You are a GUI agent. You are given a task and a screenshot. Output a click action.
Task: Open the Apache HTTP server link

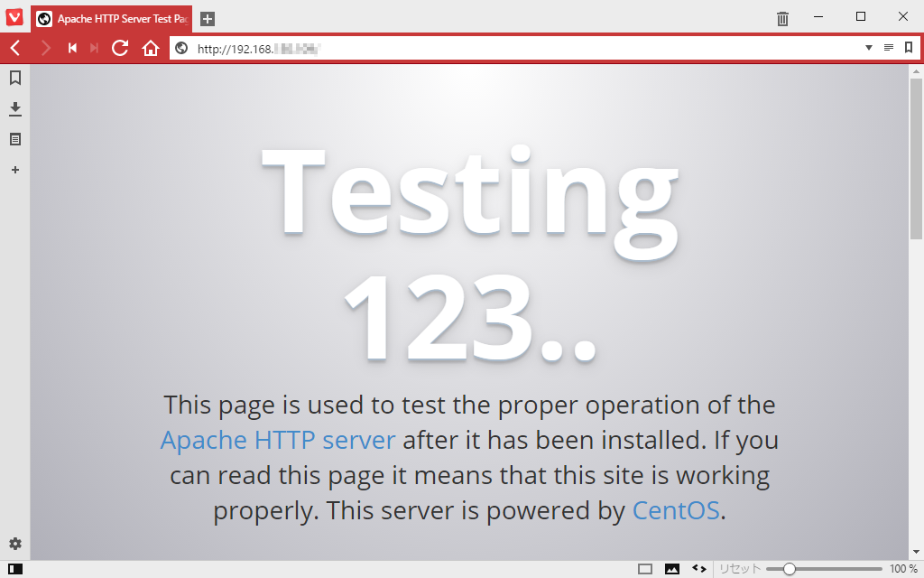tap(278, 441)
